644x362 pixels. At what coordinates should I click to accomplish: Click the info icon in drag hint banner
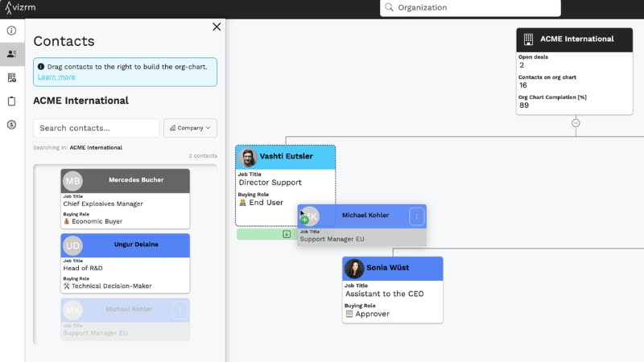[x=41, y=67]
